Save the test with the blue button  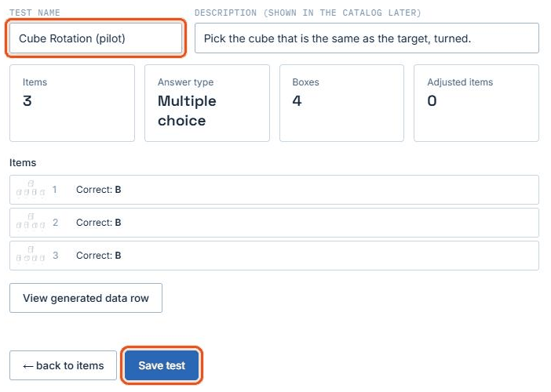click(162, 365)
